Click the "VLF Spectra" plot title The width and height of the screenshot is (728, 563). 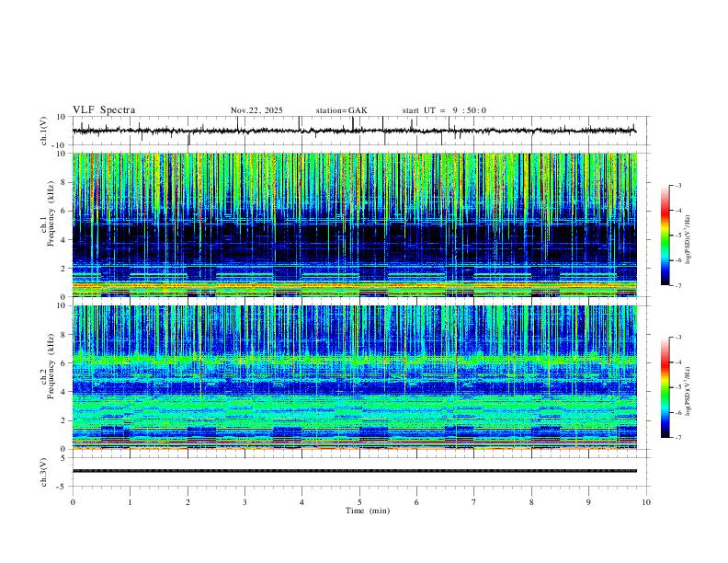104,110
